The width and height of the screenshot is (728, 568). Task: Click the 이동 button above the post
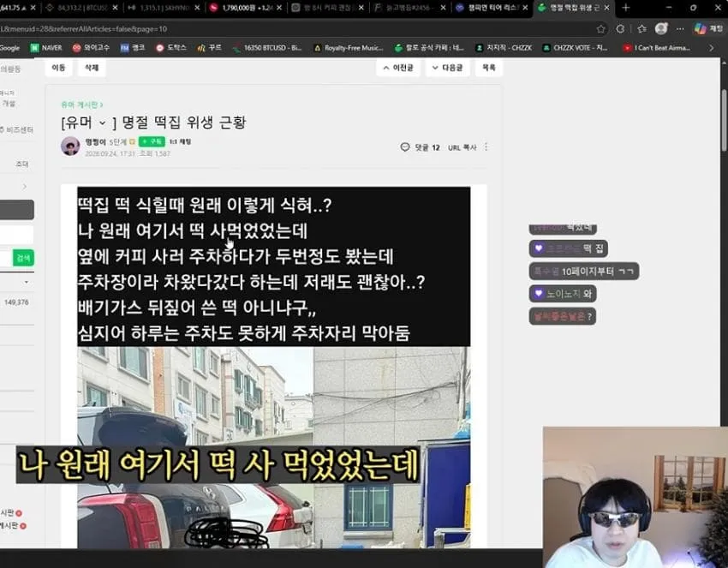[58, 68]
